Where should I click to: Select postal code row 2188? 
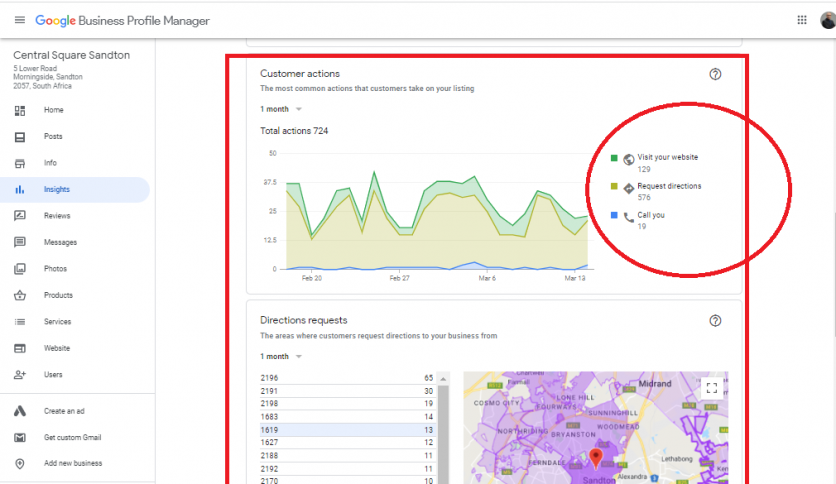[x=347, y=456]
